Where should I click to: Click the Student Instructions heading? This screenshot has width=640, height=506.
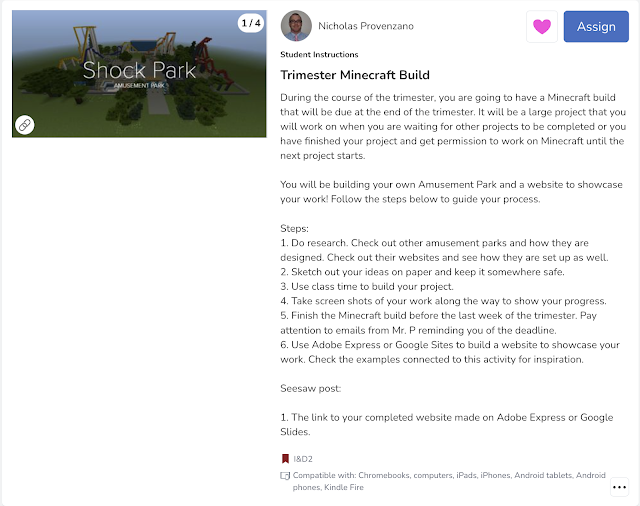click(319, 54)
